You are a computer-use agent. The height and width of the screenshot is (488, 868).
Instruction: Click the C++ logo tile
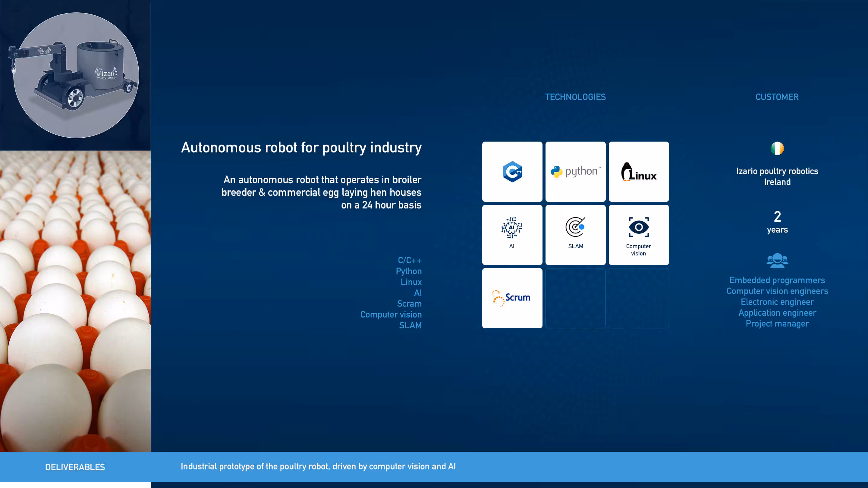point(512,171)
